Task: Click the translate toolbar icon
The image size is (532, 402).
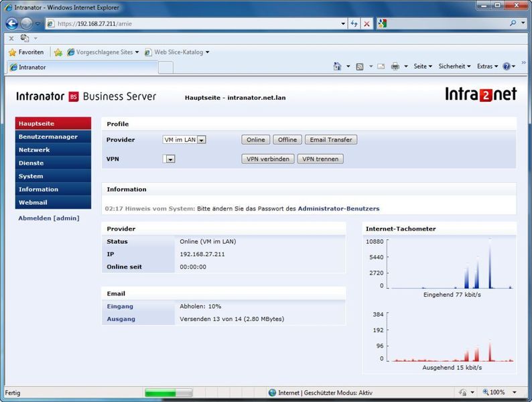Action: [25, 38]
